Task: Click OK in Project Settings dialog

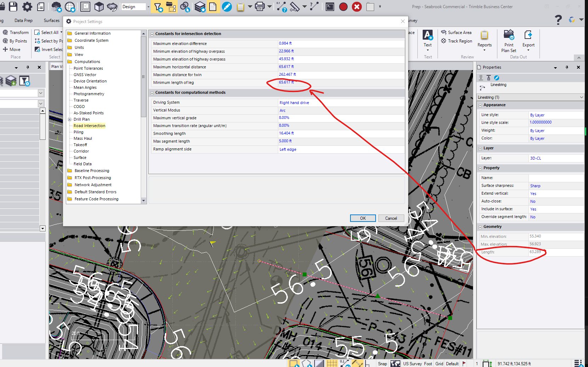Action: (362, 218)
